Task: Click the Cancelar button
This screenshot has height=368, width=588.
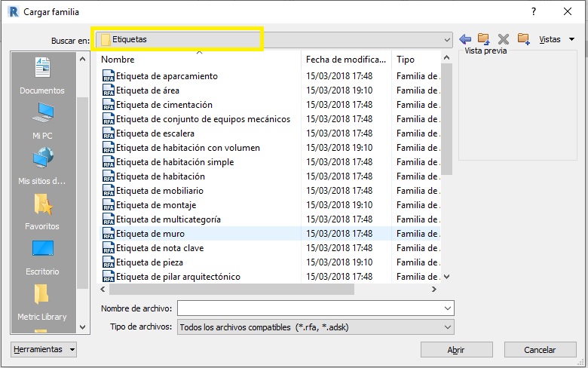Action: click(540, 350)
